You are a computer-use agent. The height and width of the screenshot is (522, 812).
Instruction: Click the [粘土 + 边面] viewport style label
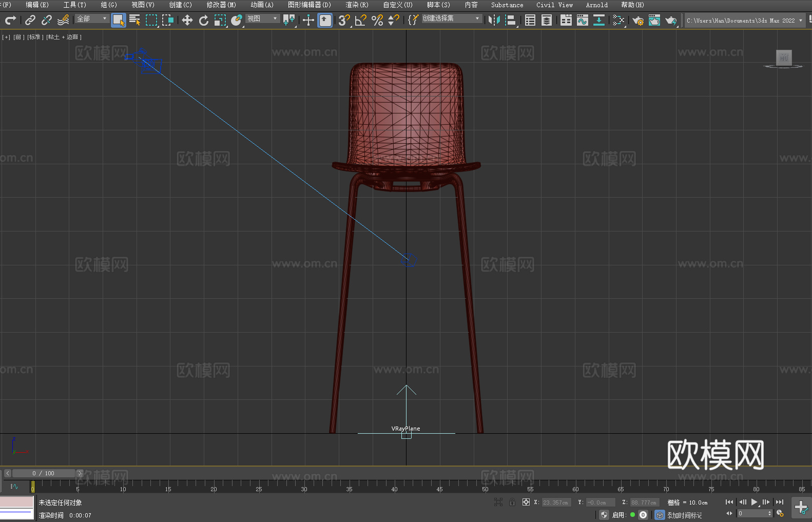coord(64,37)
